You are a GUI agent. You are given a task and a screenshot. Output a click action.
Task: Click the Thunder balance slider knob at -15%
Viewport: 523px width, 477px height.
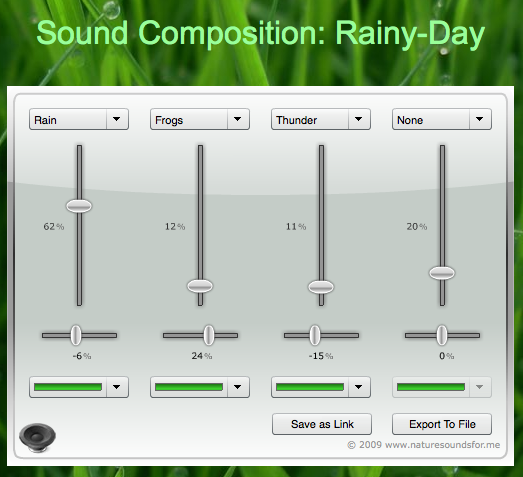click(x=315, y=335)
